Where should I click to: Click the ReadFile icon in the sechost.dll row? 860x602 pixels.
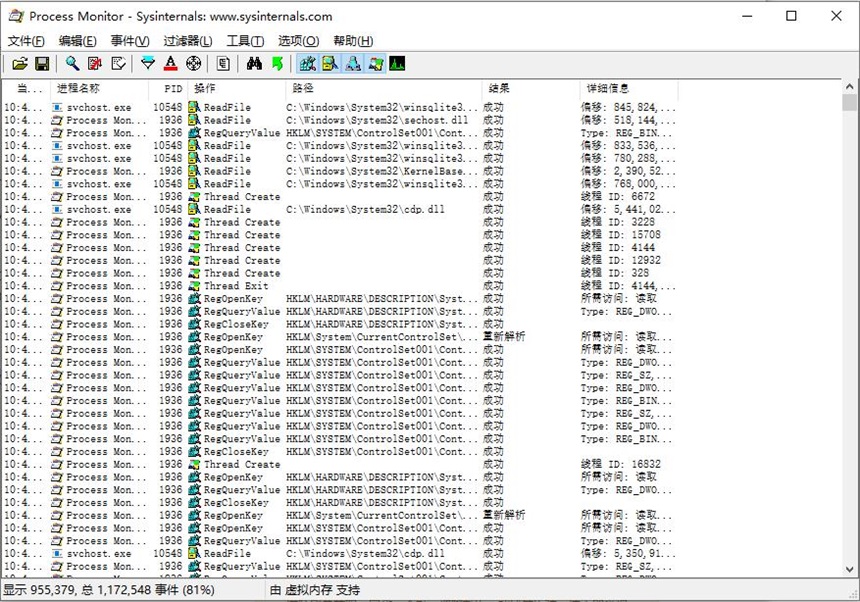(194, 120)
